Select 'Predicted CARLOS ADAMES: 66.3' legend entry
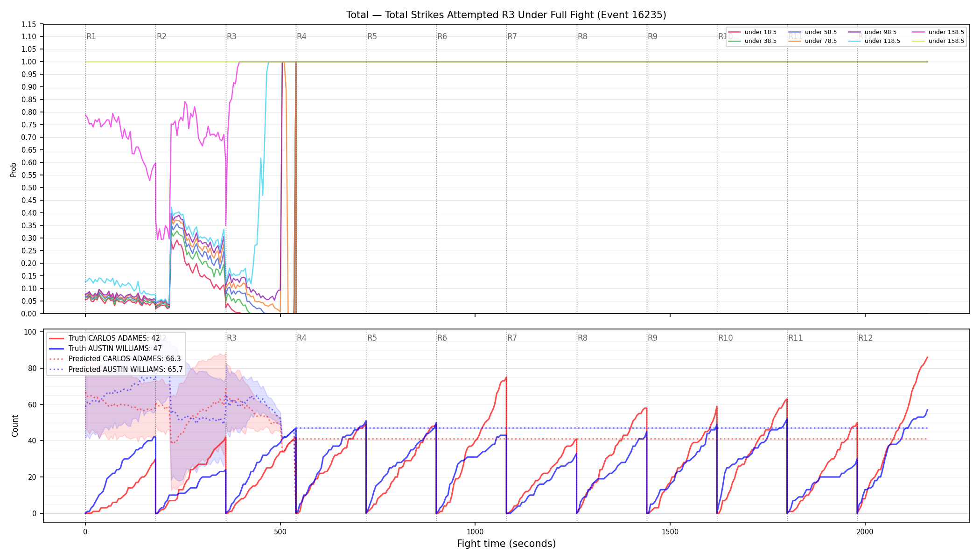This screenshot has width=980, height=560. click(x=115, y=359)
